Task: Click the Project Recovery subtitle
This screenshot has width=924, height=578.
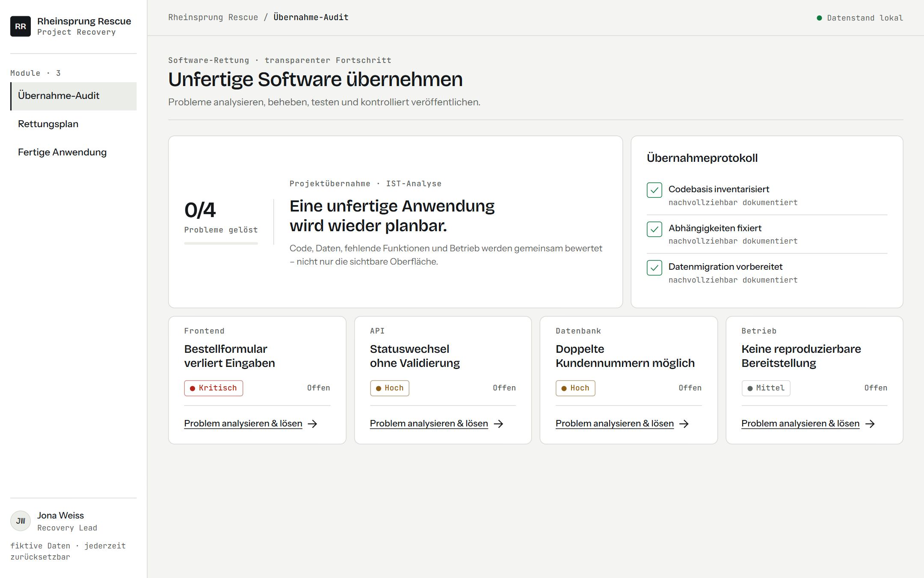Action: 77,32
